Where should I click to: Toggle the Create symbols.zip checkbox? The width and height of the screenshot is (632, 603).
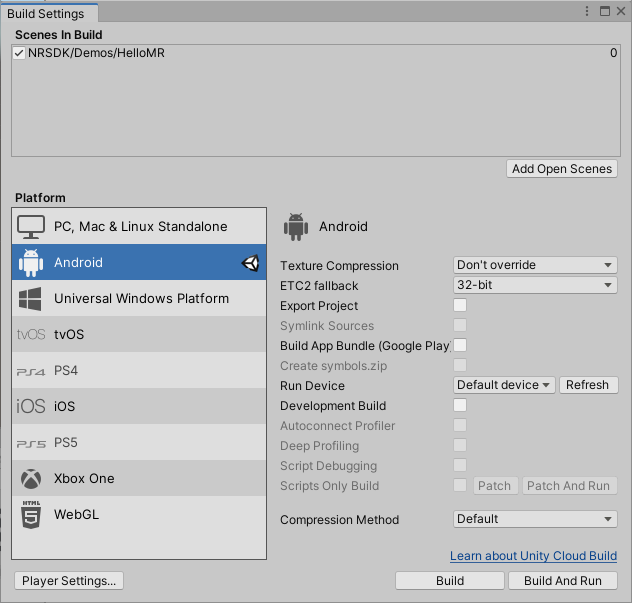(x=460, y=365)
